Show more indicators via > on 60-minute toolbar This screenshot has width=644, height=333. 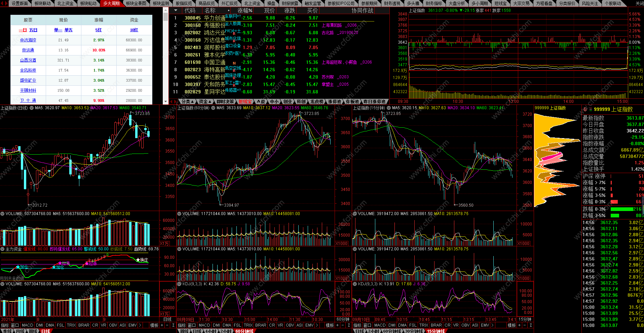point(317,325)
